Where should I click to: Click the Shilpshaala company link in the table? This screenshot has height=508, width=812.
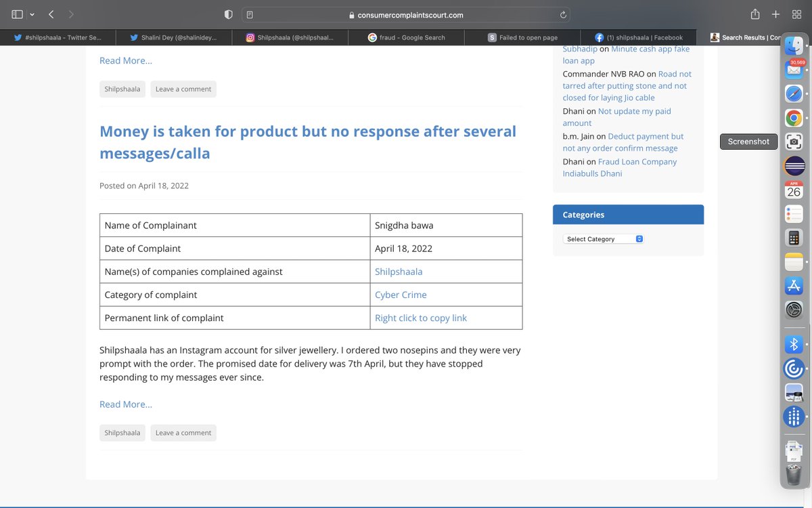(x=399, y=272)
